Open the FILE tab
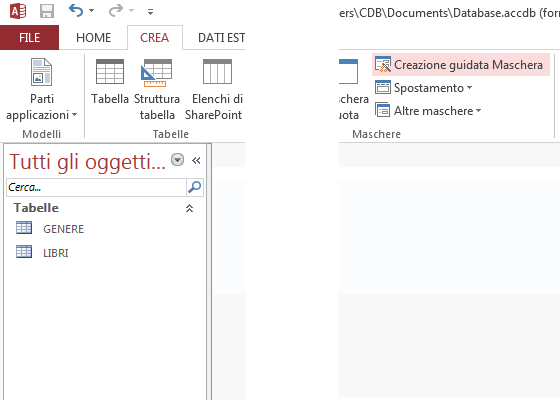 (x=29, y=38)
